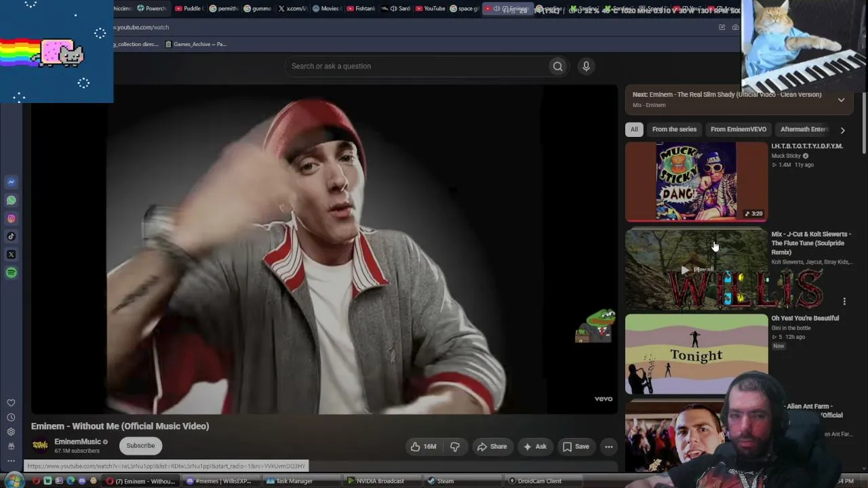The width and height of the screenshot is (868, 488).
Task: Click the video title Eminem - Without Me
Action: [x=120, y=426]
